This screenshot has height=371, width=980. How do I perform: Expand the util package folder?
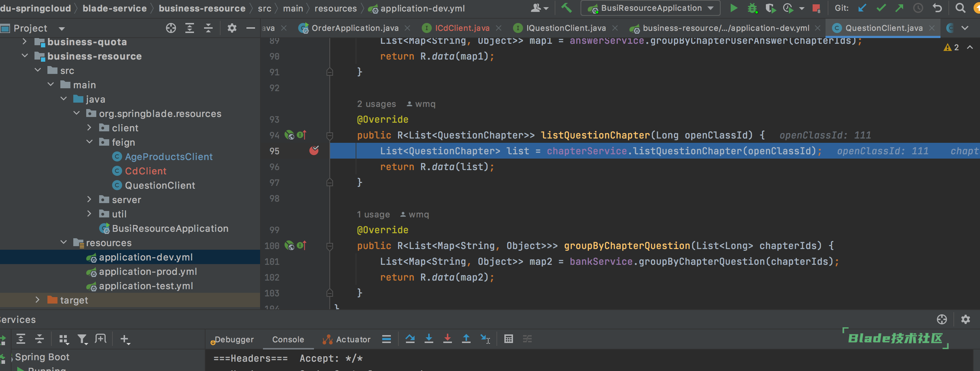(x=89, y=213)
